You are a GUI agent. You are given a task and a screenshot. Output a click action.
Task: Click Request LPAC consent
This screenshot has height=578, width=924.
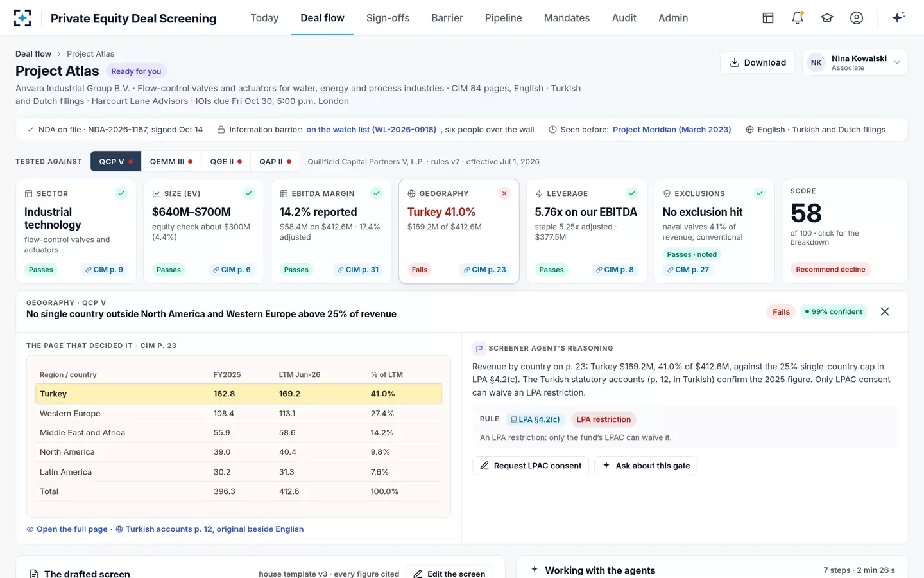click(x=531, y=466)
